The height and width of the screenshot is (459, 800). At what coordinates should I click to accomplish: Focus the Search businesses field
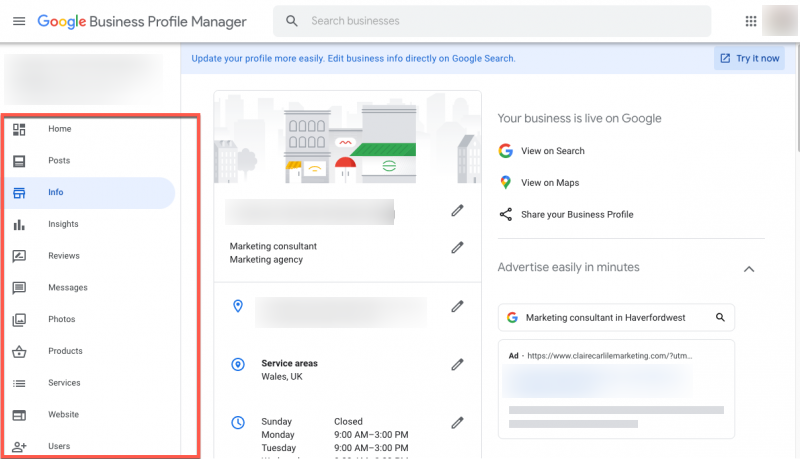click(492, 21)
